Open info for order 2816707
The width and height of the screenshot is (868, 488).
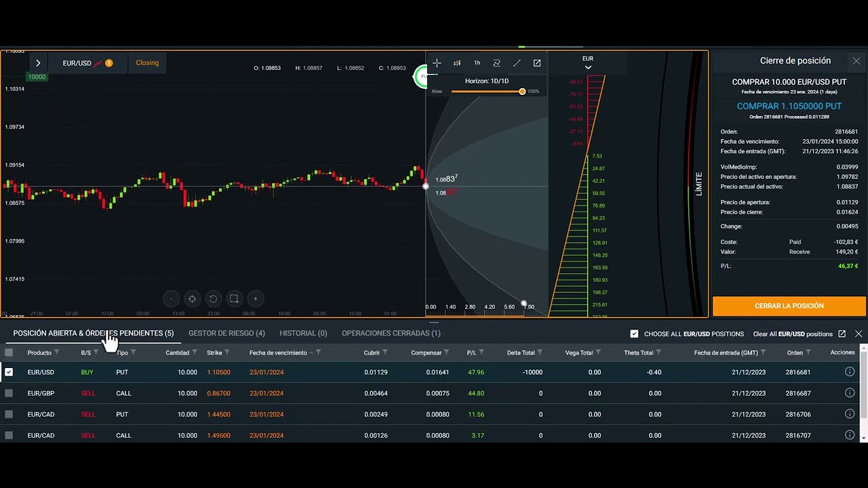(x=850, y=435)
